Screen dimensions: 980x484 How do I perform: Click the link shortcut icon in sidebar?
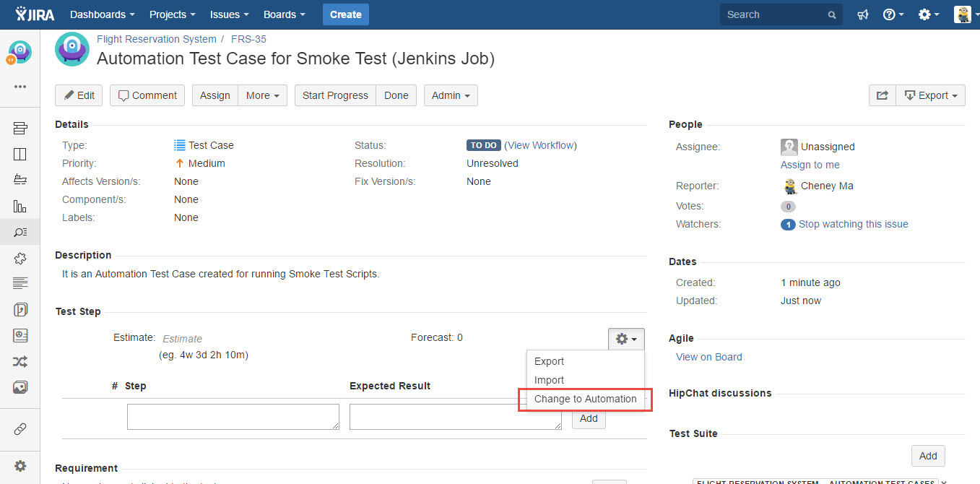20,429
